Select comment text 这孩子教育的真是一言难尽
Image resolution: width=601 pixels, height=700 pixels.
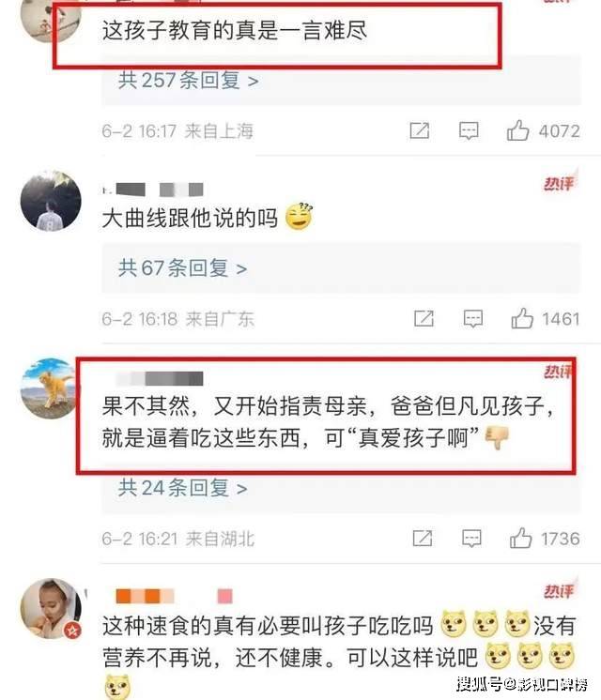[234, 30]
